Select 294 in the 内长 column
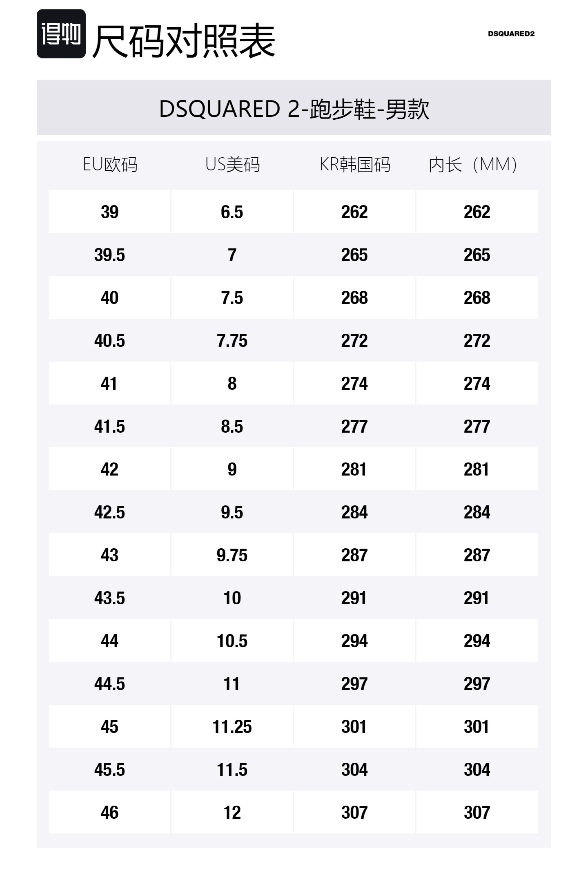This screenshot has width=588, height=880. coord(477,641)
